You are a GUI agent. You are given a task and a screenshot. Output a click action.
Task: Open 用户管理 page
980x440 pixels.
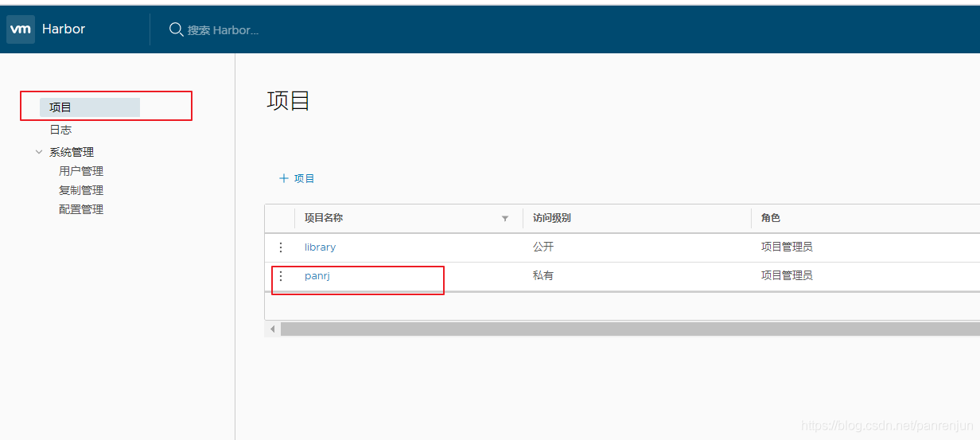pyautogui.click(x=81, y=171)
